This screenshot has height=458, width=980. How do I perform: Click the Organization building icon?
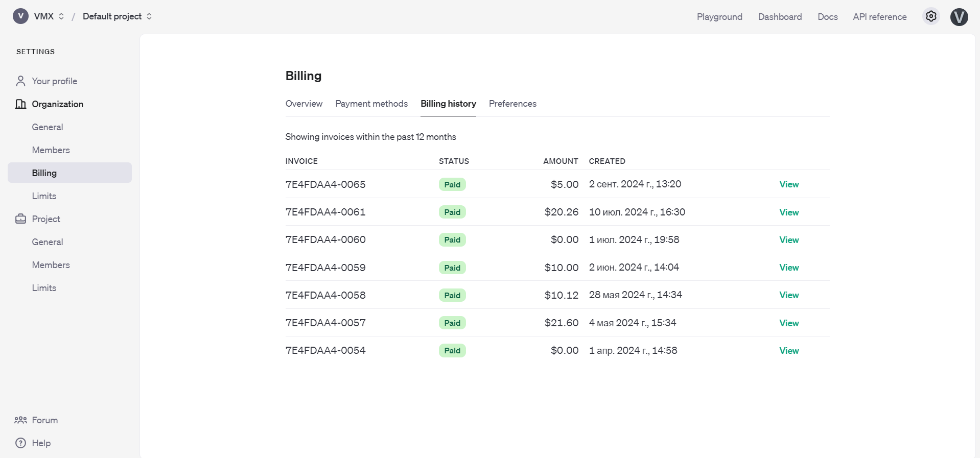(20, 104)
